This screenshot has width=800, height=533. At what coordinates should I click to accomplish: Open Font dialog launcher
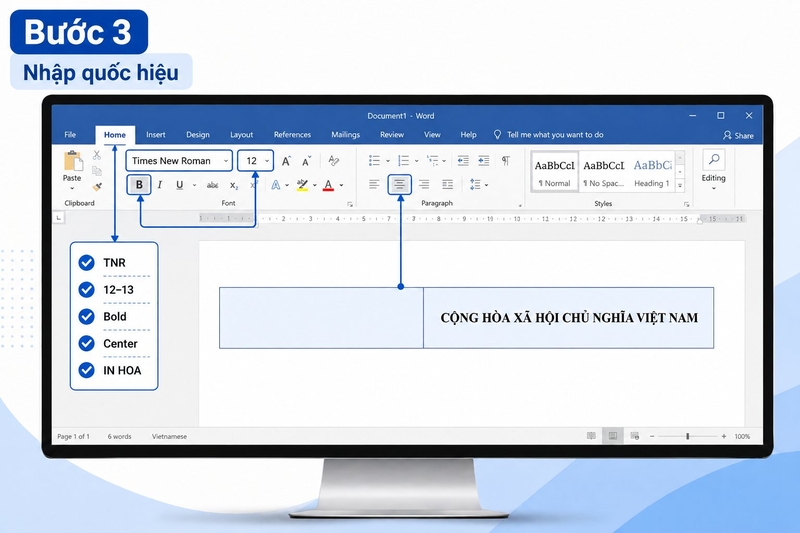350,205
